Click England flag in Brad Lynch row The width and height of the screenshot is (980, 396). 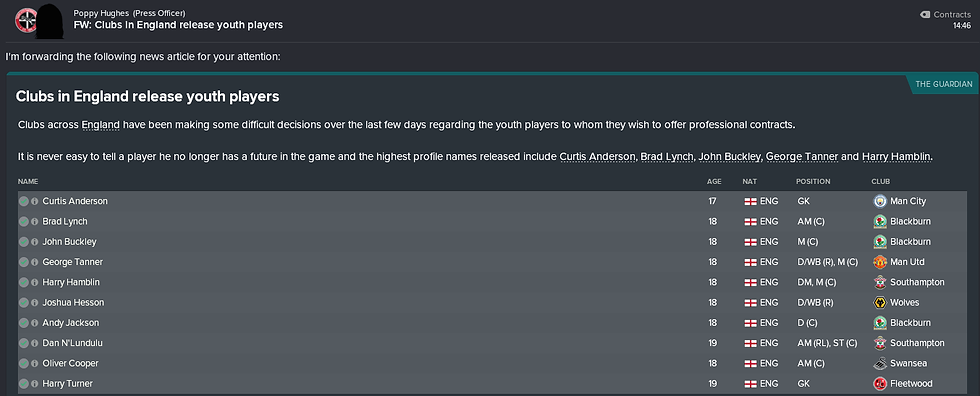coord(751,221)
